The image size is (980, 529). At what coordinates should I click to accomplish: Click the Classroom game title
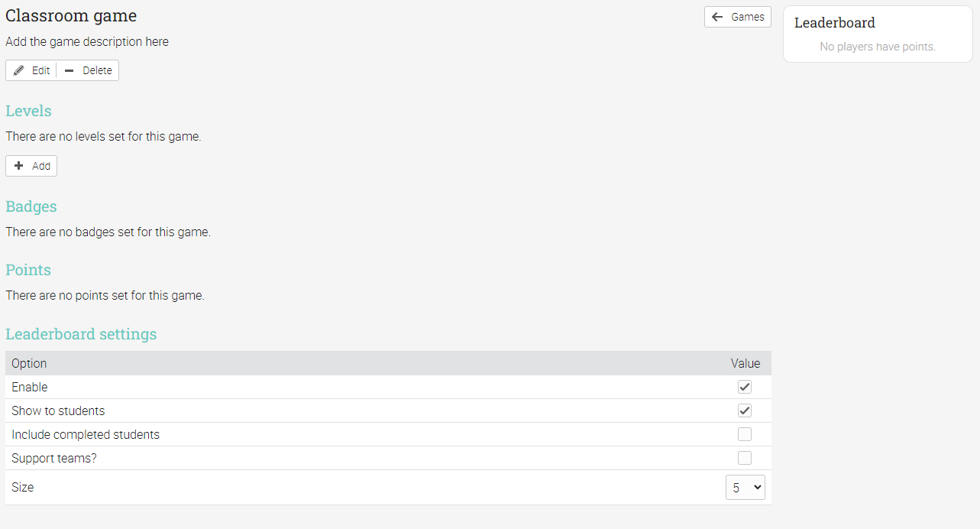coord(71,15)
